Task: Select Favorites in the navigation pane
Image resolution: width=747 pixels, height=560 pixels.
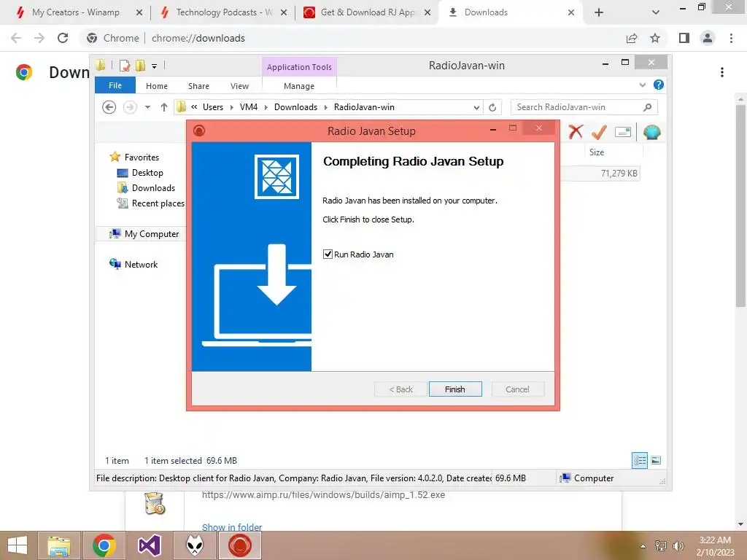Action: point(142,157)
